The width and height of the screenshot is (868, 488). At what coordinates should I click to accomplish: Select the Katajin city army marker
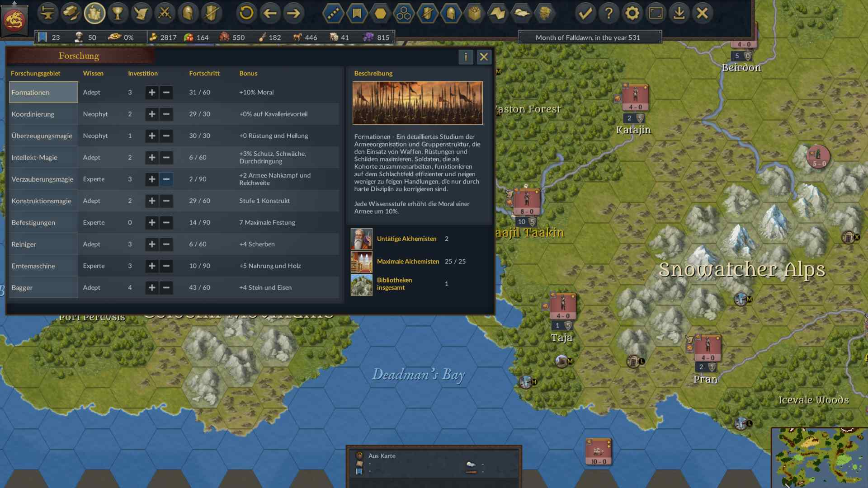tap(635, 98)
